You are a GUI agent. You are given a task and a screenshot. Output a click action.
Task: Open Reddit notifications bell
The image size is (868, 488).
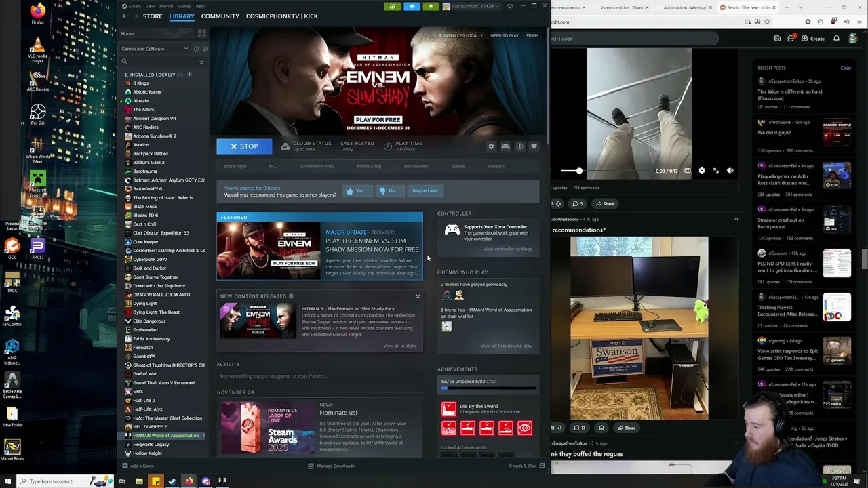pyautogui.click(x=836, y=39)
